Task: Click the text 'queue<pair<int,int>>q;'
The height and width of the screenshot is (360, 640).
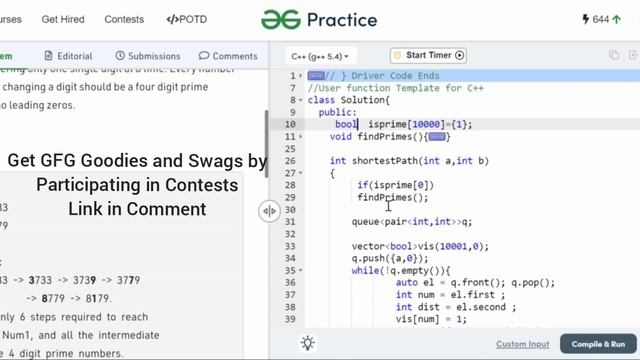Action: (x=412, y=222)
